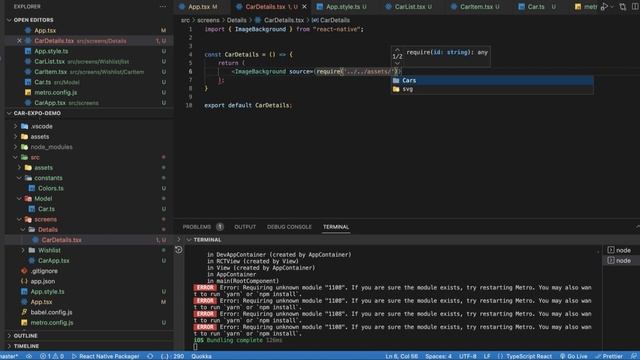640x360 pixels.
Task: Click the terminal history restore icon
Action: tap(179, 250)
